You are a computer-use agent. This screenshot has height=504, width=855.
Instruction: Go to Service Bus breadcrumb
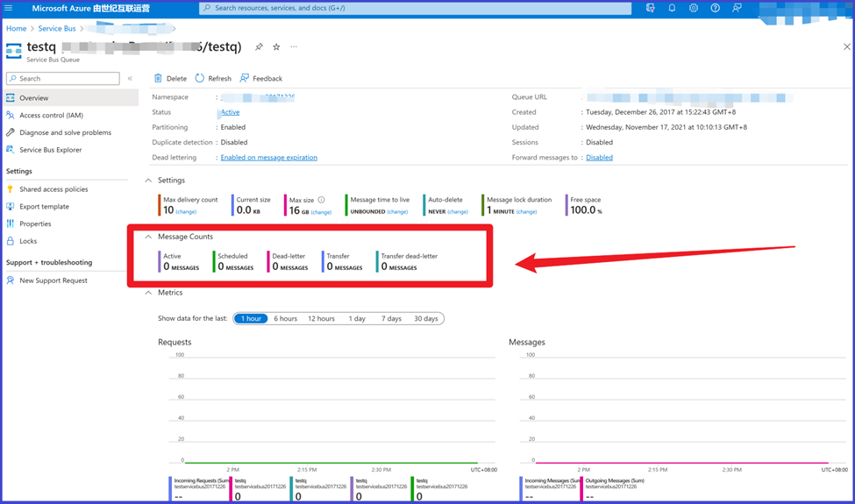(57, 28)
